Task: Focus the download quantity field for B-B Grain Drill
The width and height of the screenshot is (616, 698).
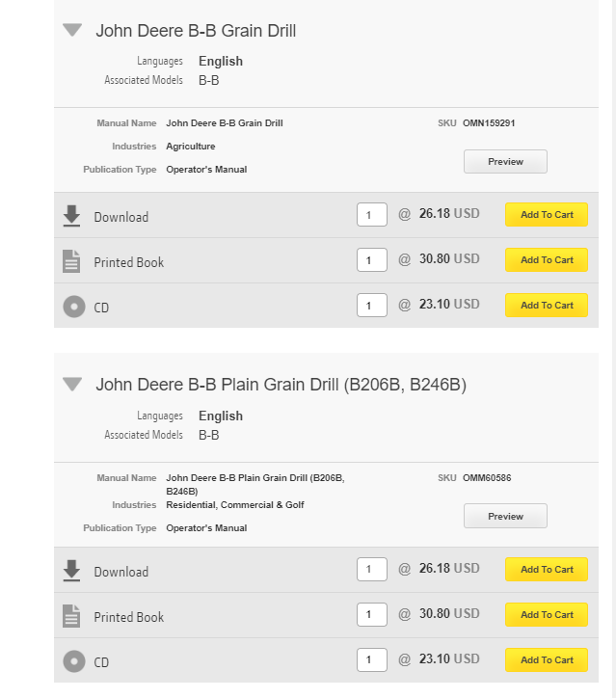Action: pos(372,215)
